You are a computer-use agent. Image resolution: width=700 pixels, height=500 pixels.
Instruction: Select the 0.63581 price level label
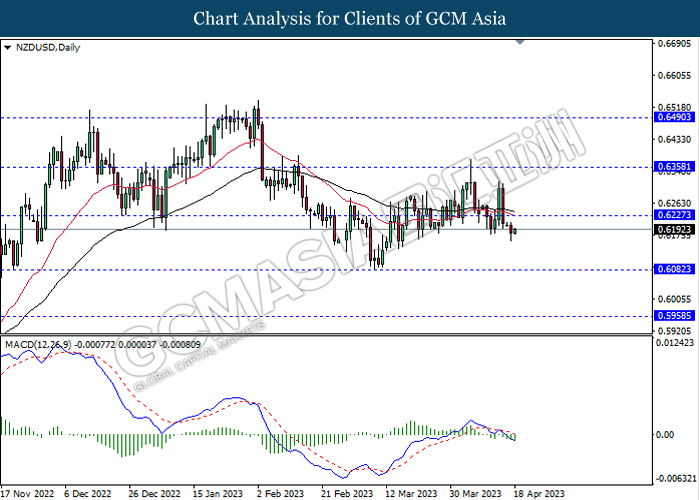pos(674,167)
